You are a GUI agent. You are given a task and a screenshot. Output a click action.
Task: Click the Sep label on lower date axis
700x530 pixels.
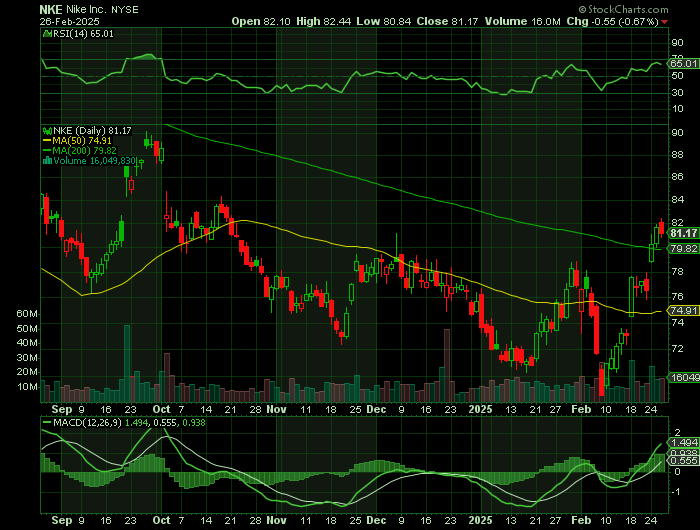pyautogui.click(x=62, y=521)
